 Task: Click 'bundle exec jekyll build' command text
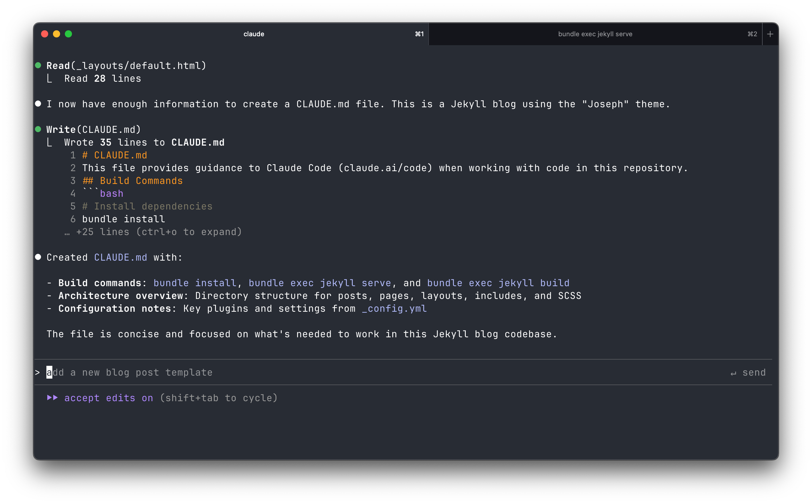click(x=498, y=283)
